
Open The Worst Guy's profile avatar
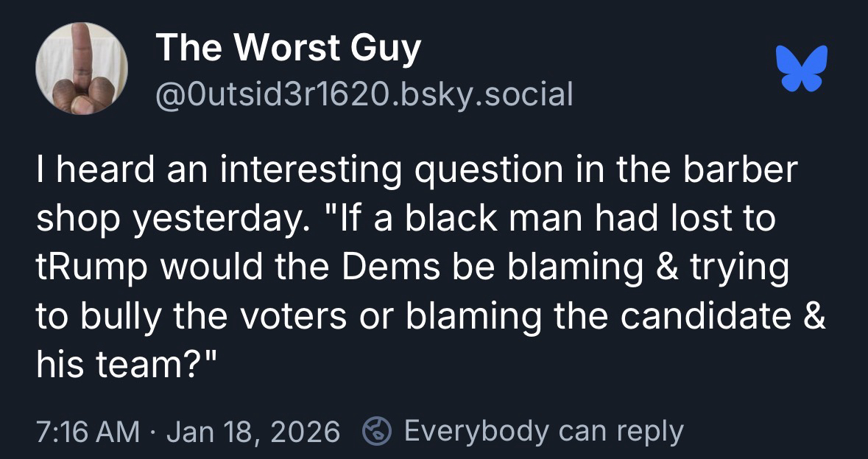click(x=82, y=69)
